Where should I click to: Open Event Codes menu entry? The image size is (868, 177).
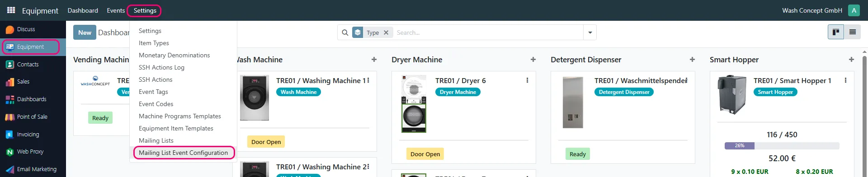[156, 104]
